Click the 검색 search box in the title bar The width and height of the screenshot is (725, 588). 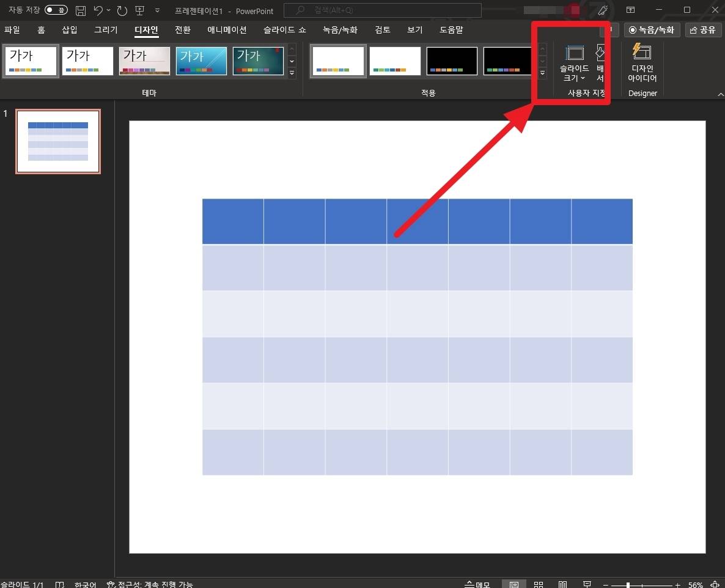(383, 10)
